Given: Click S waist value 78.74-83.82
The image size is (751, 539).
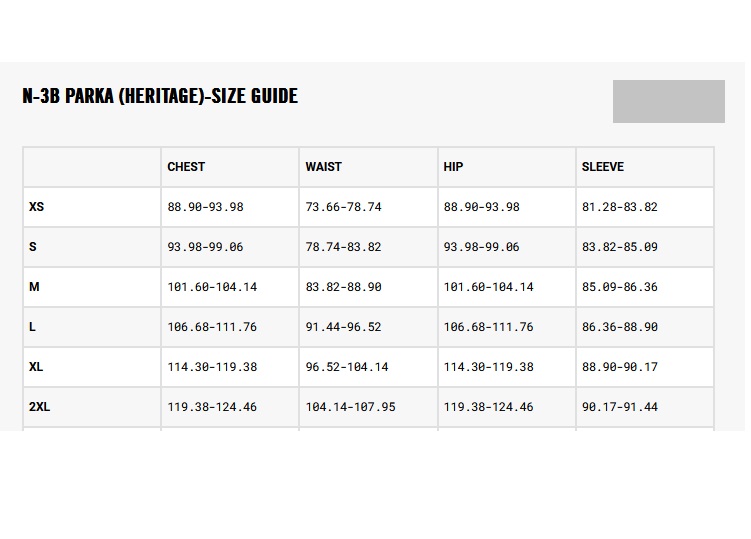Looking at the screenshot, I should coord(343,247).
